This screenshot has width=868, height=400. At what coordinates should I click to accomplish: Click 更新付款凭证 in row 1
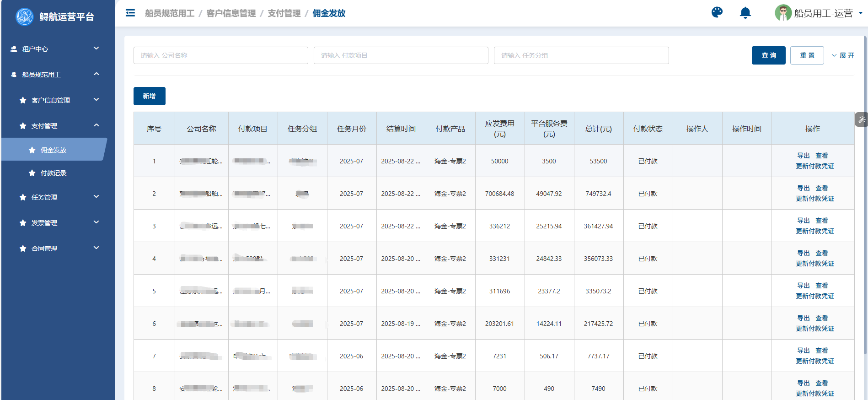coord(814,166)
